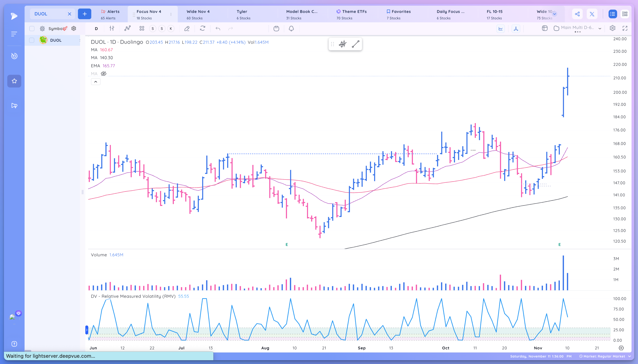Open the announcements flag sidebar icon
Image resolution: width=638 pixels, height=364 pixels.
14,105
